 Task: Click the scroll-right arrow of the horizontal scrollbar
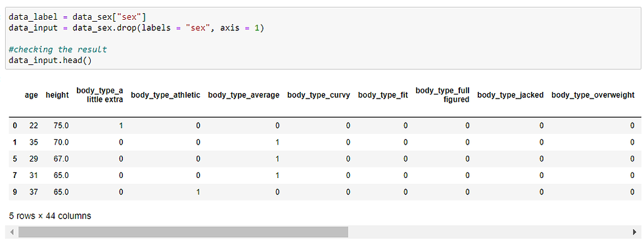click(635, 233)
